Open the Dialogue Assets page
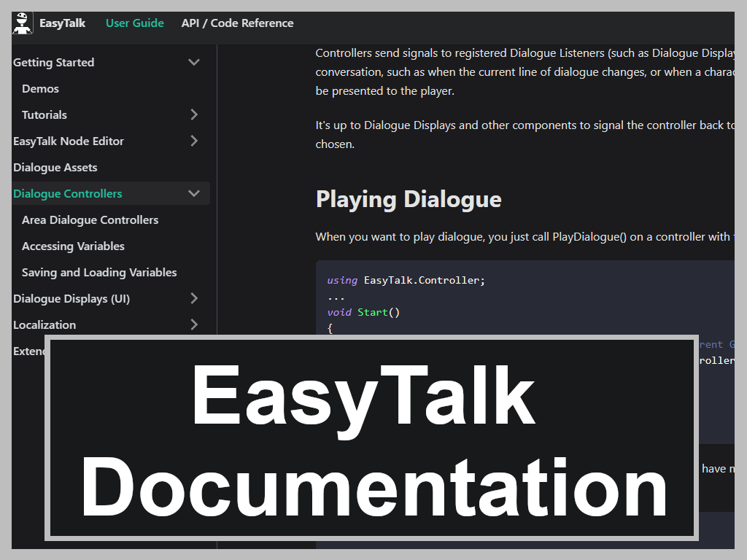Viewport: 747px width, 560px height. click(x=55, y=168)
